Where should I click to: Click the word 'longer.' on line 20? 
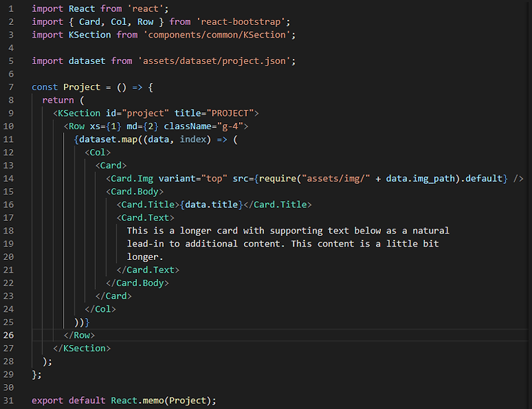pyautogui.click(x=145, y=257)
